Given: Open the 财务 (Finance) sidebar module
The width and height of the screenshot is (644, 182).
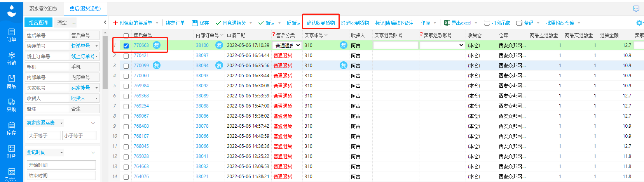Looking at the screenshot, I should 11,151.
